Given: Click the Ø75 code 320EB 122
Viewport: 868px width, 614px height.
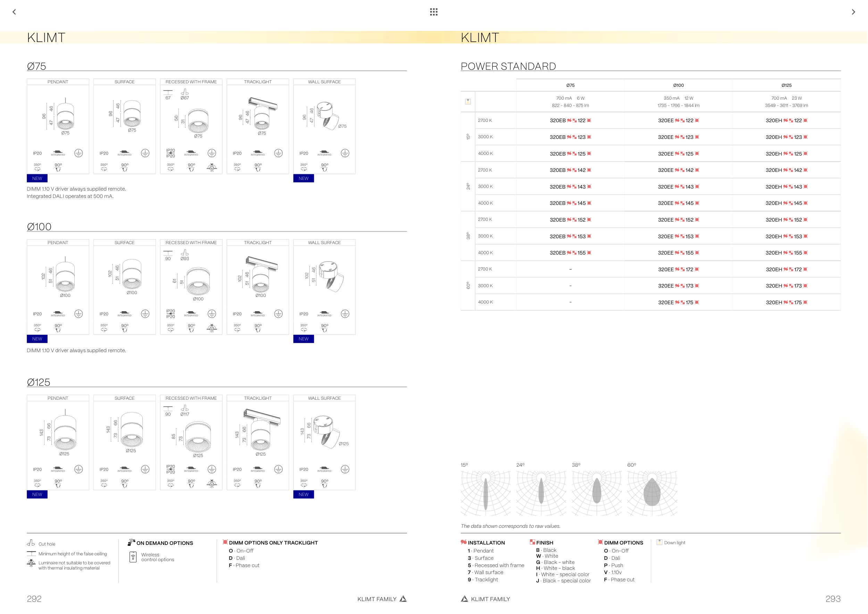Looking at the screenshot, I should click(x=570, y=121).
